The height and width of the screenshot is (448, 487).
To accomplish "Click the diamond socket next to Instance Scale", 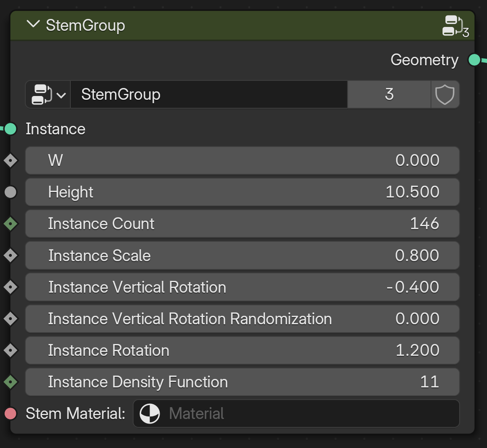I will click(x=11, y=255).
